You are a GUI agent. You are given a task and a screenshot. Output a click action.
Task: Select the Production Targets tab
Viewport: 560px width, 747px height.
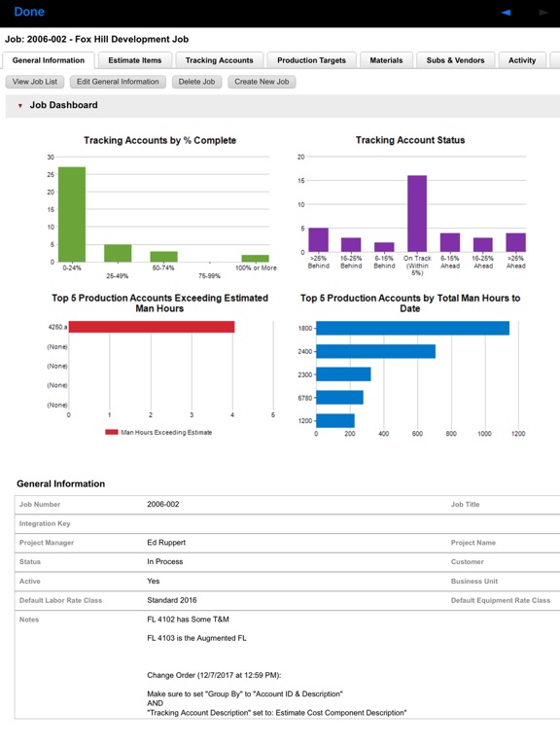click(x=311, y=60)
